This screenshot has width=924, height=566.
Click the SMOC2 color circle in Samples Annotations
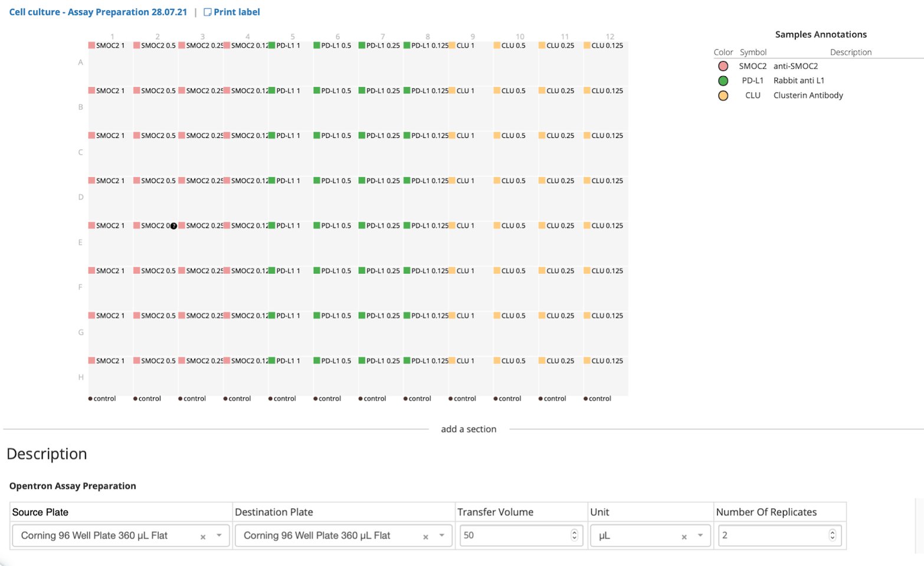pyautogui.click(x=723, y=66)
